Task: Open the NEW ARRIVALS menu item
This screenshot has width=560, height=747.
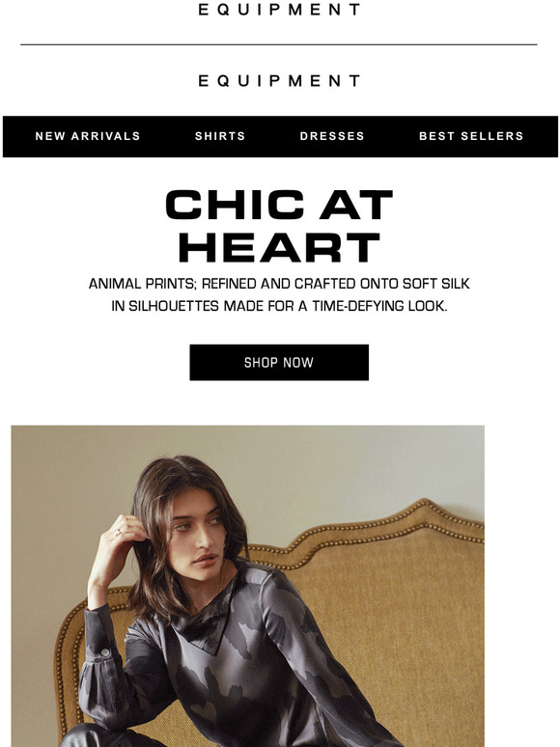Action: (88, 136)
